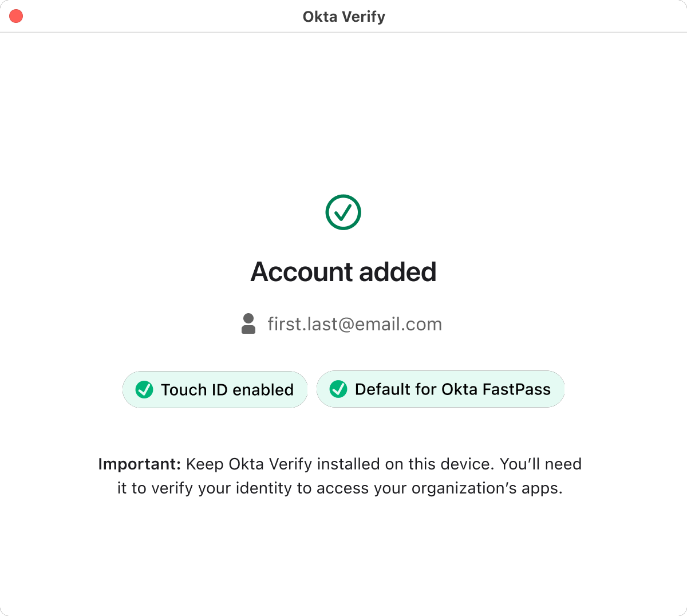The width and height of the screenshot is (687, 616).
Task: Close the Okta Verify window
Action: [16, 16]
